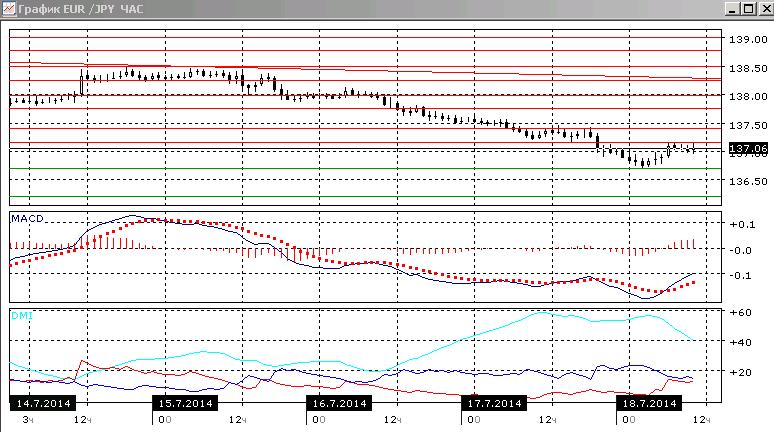Select the 17.7.2014 date marker
This screenshot has height=432, width=774.
pos(494,403)
